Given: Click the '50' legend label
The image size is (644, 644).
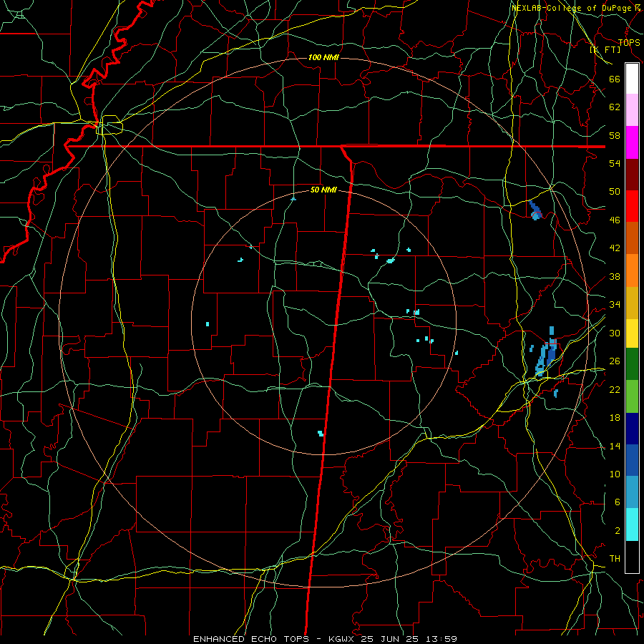Looking at the screenshot, I should pyautogui.click(x=615, y=192).
